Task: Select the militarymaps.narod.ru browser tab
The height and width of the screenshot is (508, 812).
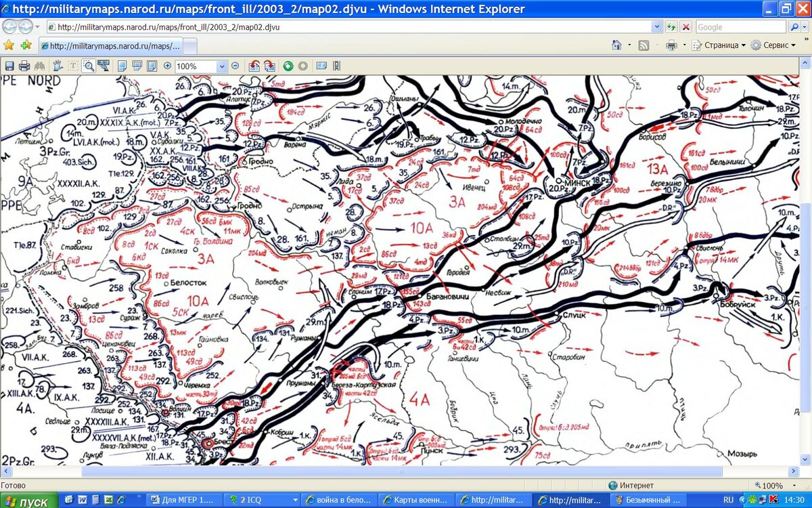Action: 110,46
